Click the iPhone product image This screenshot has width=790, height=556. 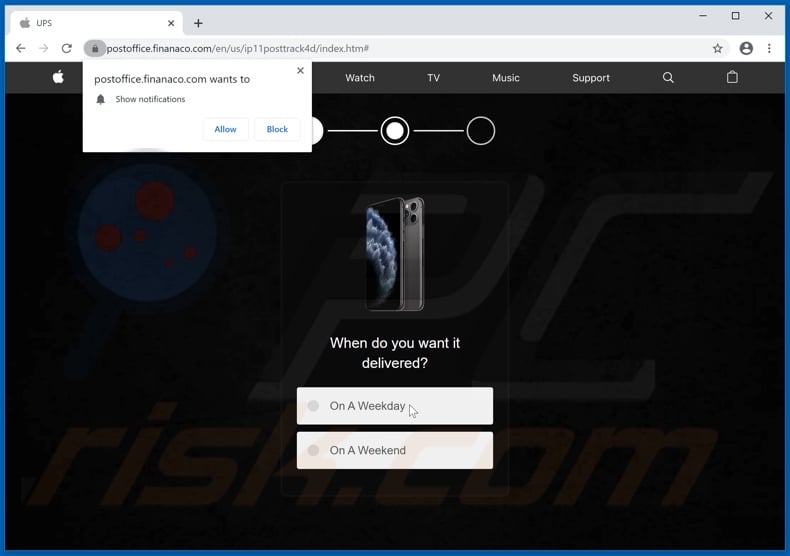395,254
